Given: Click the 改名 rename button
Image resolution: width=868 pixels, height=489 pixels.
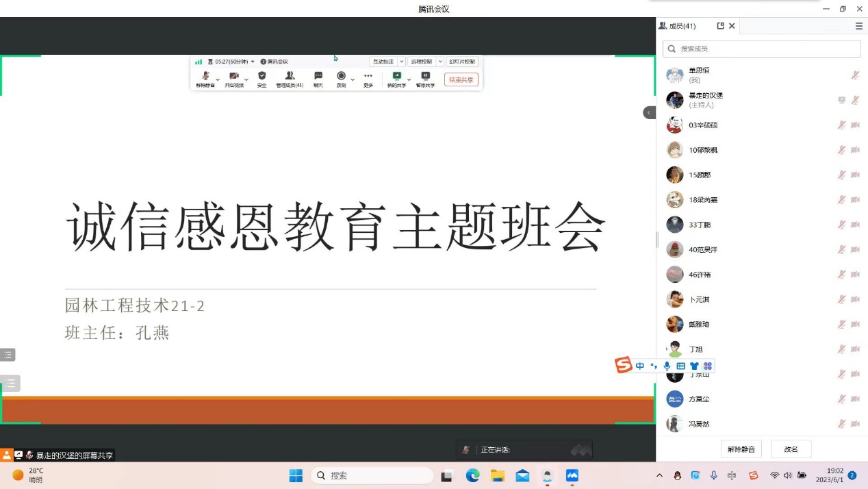Looking at the screenshot, I should (791, 449).
